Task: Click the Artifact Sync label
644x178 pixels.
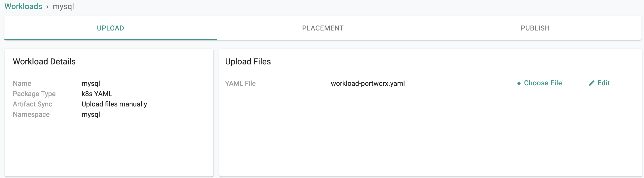Action: tap(33, 104)
